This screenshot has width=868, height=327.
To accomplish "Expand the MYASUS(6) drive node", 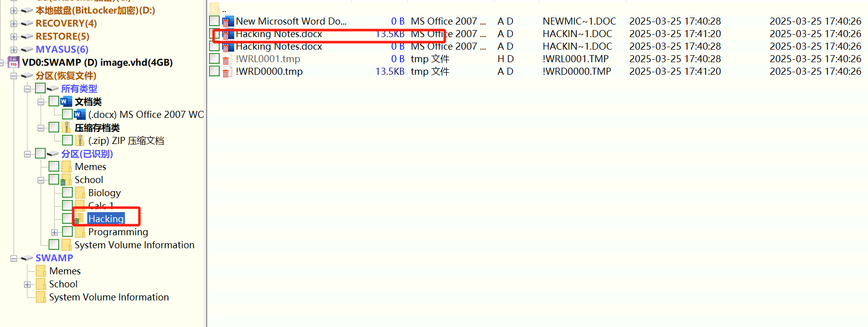I will (14, 50).
